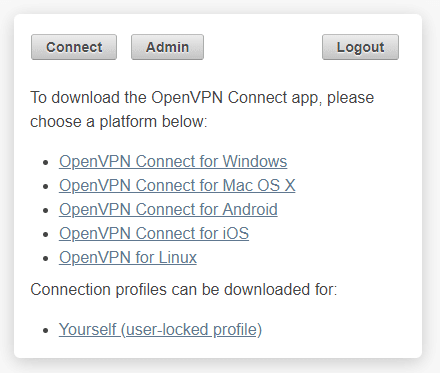This screenshot has height=373, width=440.
Task: Open OpenVPN Connect for Windows link
Action: (173, 161)
